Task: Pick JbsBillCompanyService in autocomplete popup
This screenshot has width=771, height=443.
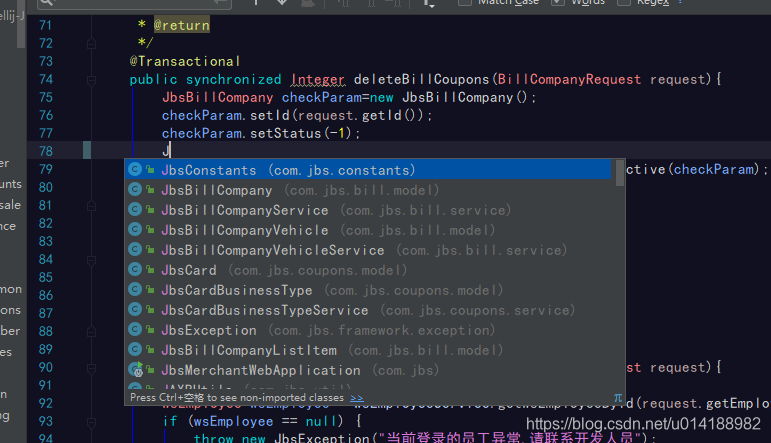Action: pos(368,210)
